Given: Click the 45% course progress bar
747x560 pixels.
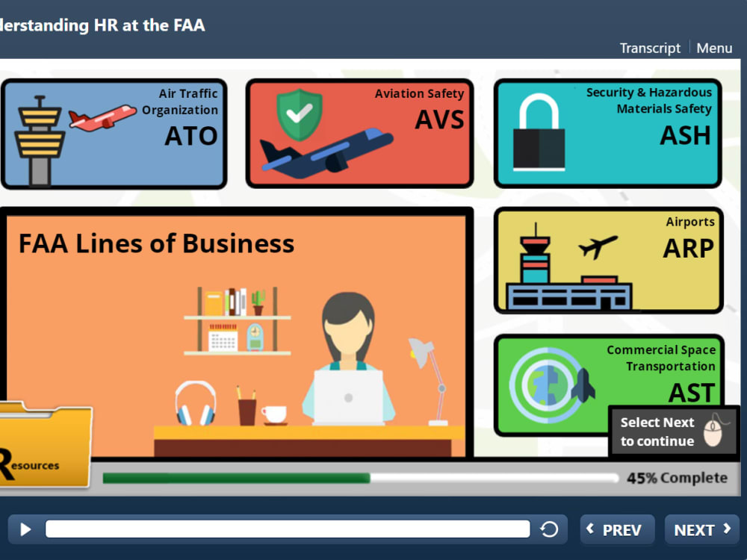Looking at the screenshot, I should [x=360, y=478].
